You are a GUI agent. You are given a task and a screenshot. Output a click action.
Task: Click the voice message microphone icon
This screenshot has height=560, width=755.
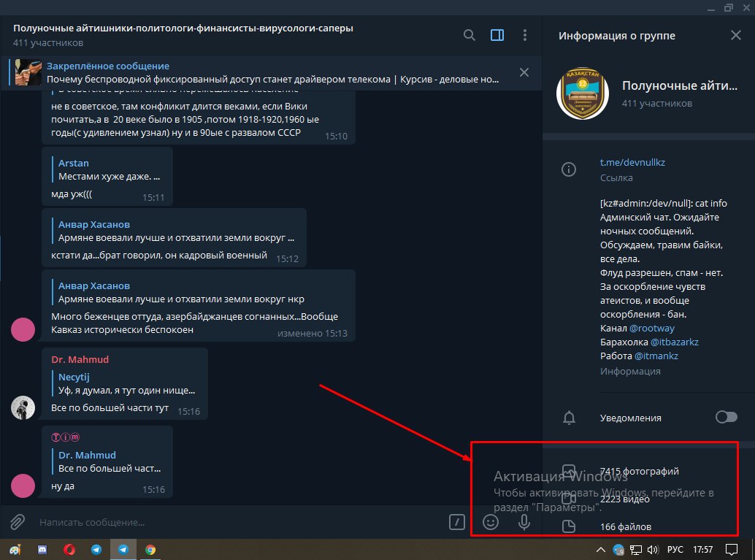524,522
